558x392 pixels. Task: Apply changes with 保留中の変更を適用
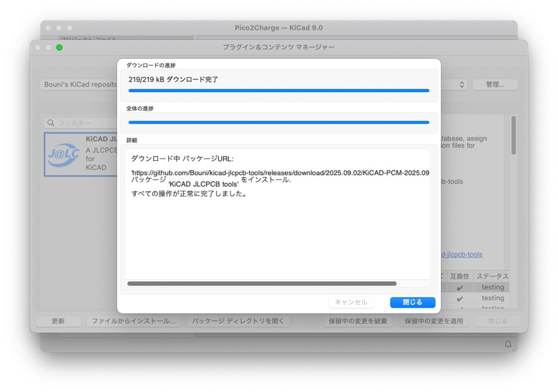click(433, 321)
